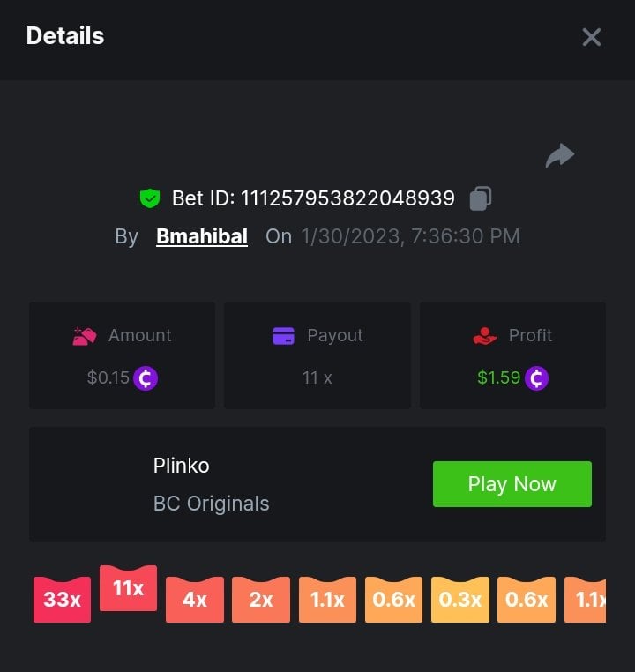Click the Amount coin currency icon
The image size is (635, 672).
(x=146, y=378)
